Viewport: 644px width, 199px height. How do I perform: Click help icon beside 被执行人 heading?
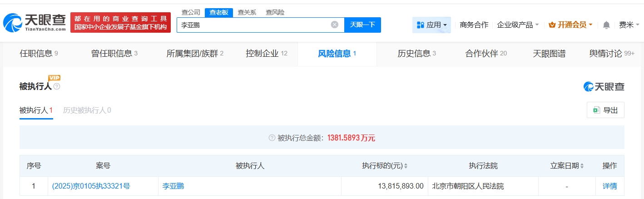coord(57,86)
